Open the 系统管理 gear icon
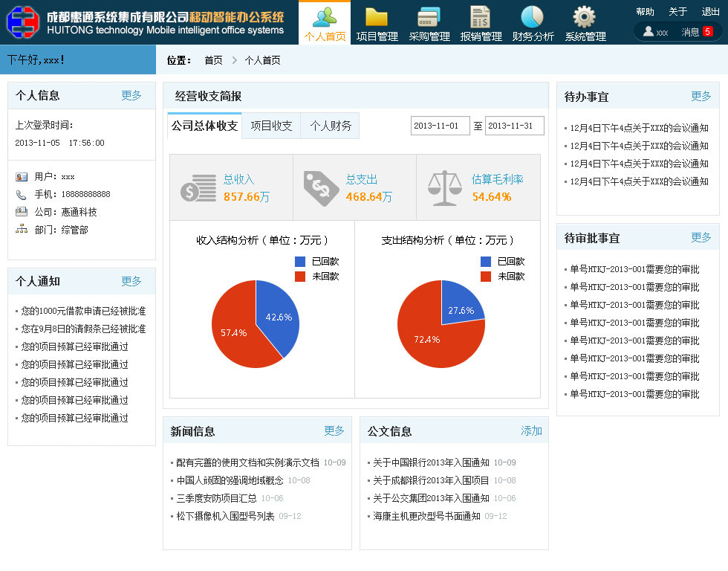This screenshot has width=728, height=571. click(x=584, y=16)
